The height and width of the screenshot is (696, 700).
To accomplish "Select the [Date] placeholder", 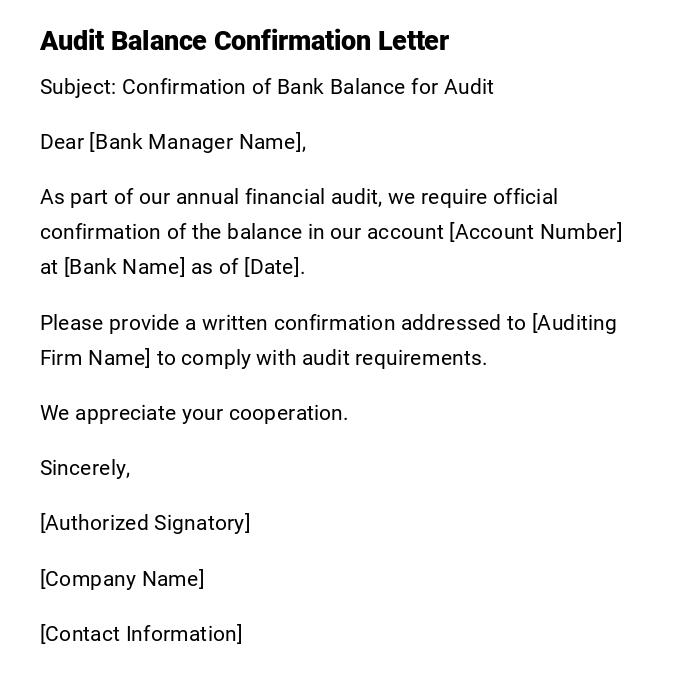I will click(x=273, y=267).
